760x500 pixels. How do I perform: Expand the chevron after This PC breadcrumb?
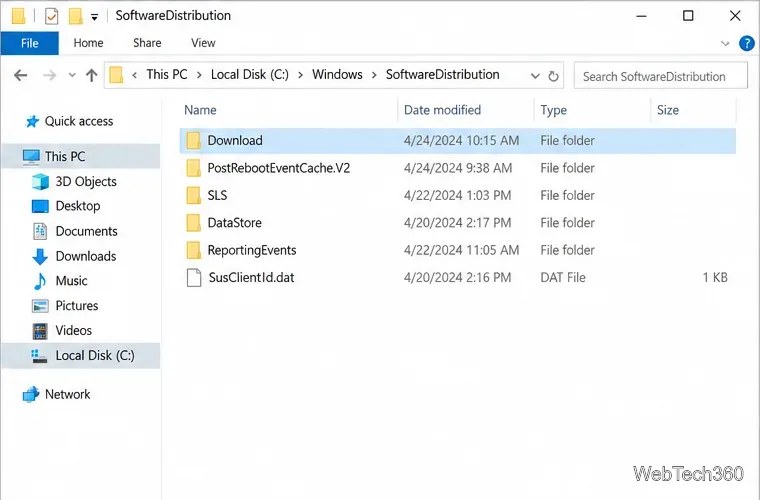tap(199, 76)
